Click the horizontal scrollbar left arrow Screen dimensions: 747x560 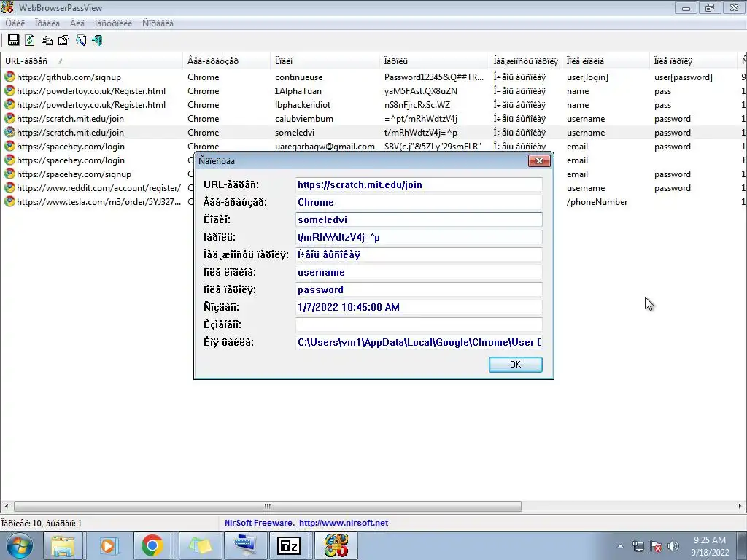[6, 506]
